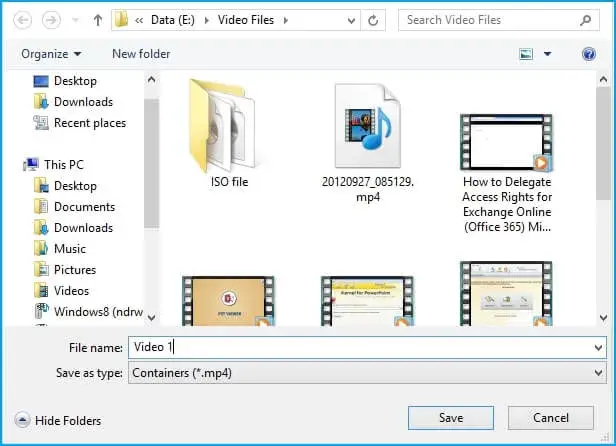Click the Save button
Image resolution: width=616 pixels, height=446 pixels.
click(451, 418)
